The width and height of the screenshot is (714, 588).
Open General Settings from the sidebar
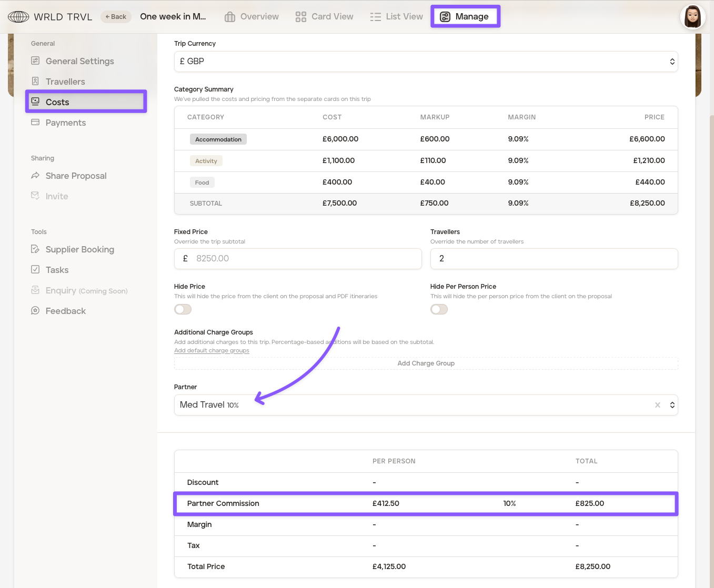79,61
